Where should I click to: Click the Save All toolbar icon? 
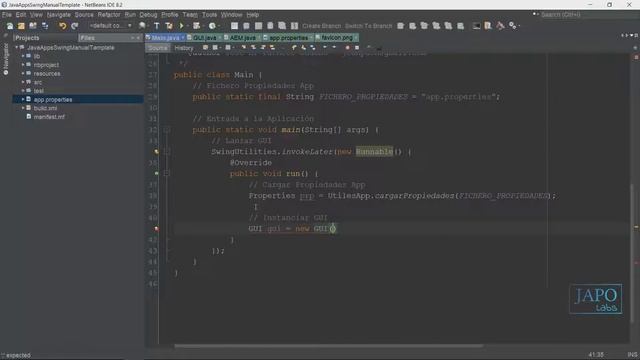(x=45, y=26)
